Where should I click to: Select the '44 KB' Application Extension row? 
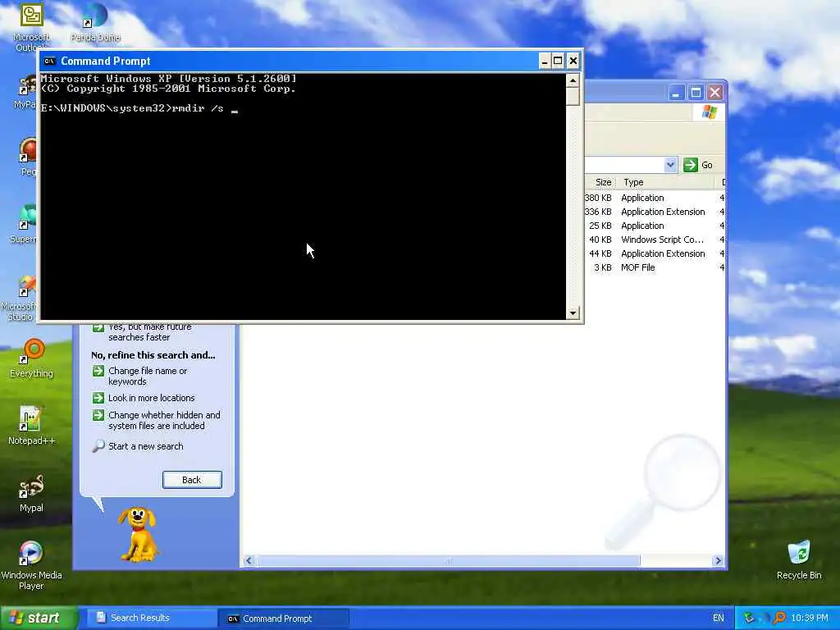coord(654,253)
